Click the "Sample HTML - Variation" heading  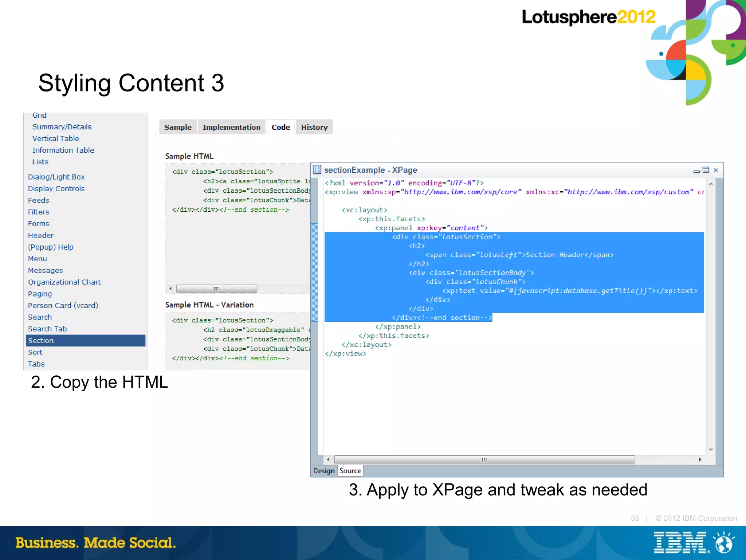coord(209,305)
